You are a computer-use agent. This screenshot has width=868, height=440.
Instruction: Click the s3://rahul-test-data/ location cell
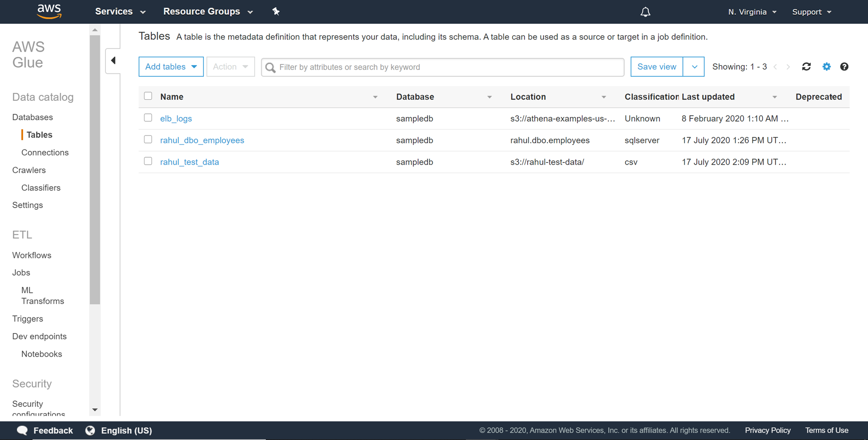pyautogui.click(x=547, y=162)
